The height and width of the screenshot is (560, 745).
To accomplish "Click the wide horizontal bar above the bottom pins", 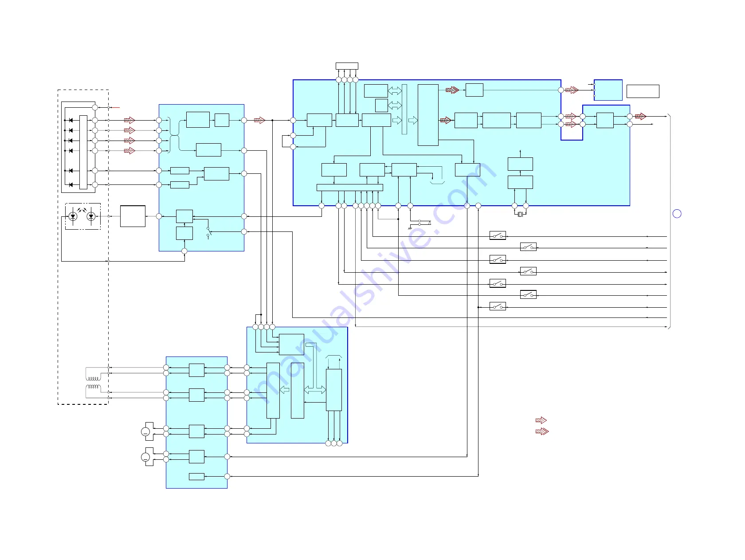I will click(x=350, y=188).
